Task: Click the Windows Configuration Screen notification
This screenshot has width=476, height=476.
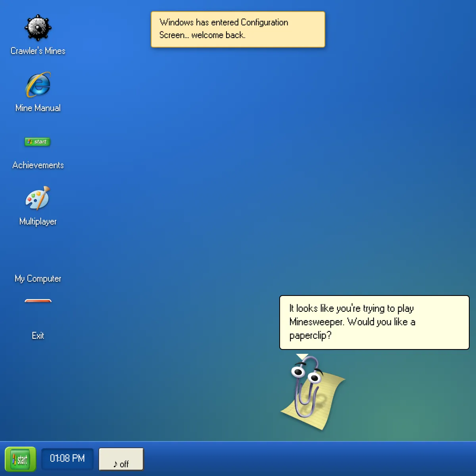Action: coord(238,29)
